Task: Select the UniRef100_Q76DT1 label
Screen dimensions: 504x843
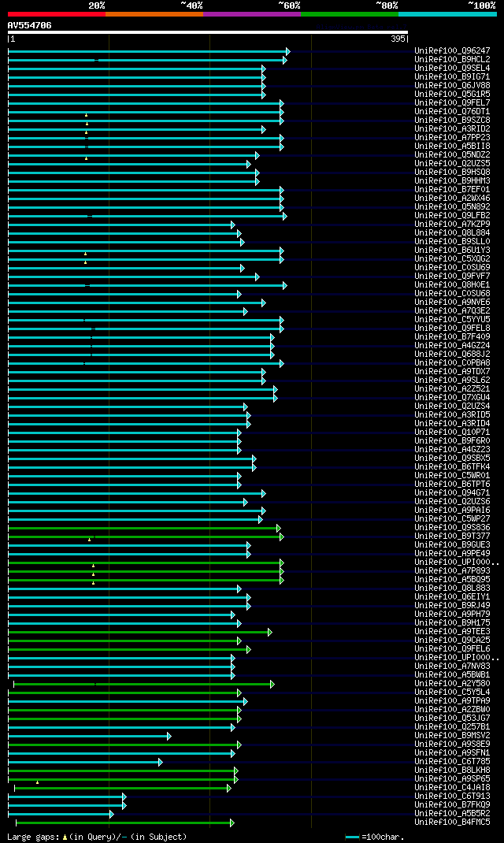Action: click(452, 112)
